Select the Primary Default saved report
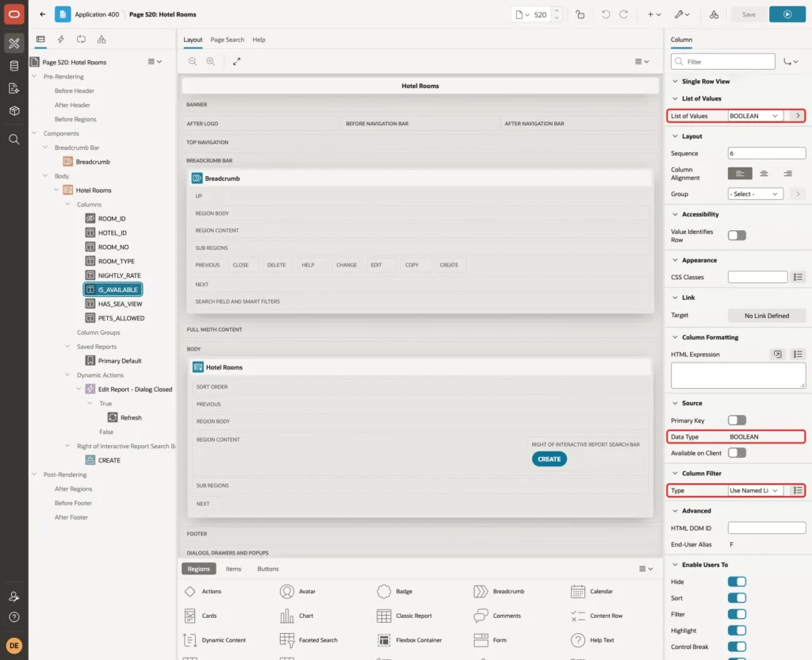 [119, 361]
